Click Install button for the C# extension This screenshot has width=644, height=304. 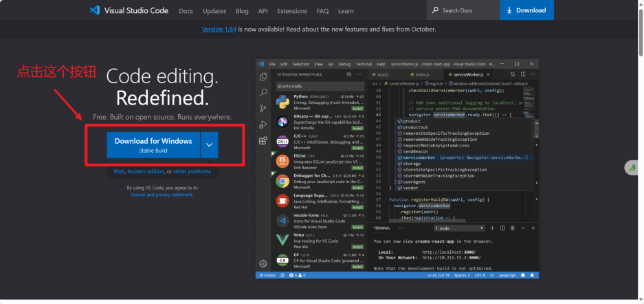(x=357, y=267)
